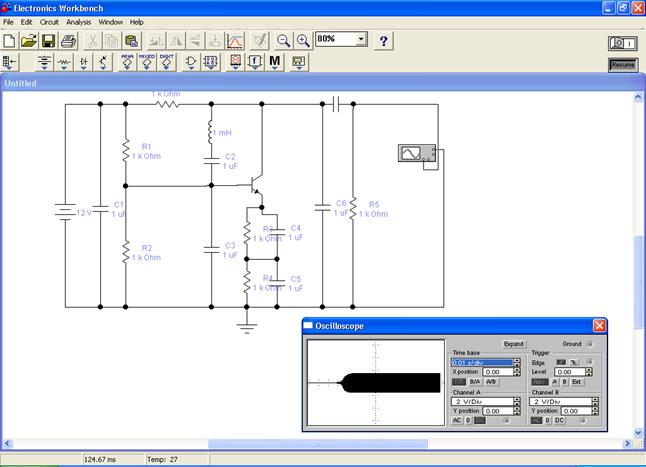
Task: Open the Analysis menu
Action: (x=78, y=21)
